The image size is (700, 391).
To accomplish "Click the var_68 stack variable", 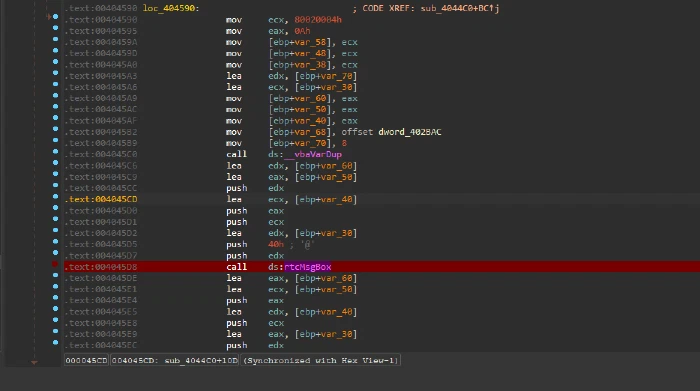I will [x=310, y=132].
